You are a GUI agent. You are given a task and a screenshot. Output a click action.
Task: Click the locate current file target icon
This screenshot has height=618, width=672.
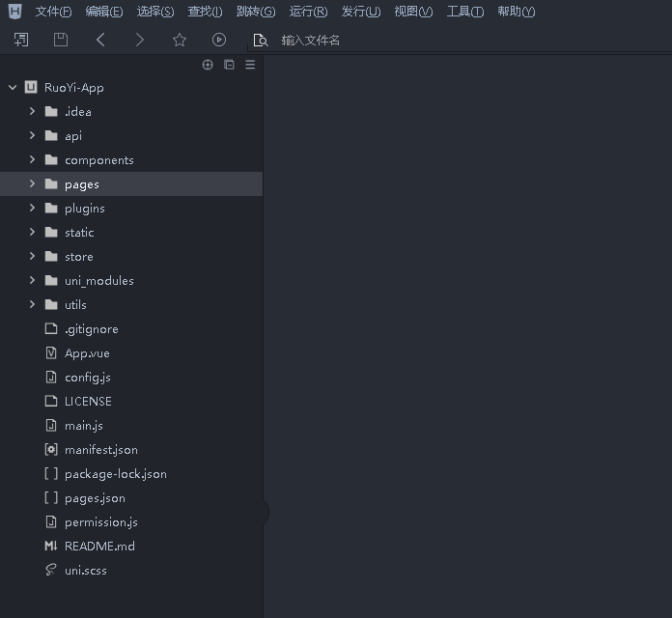pos(208,65)
